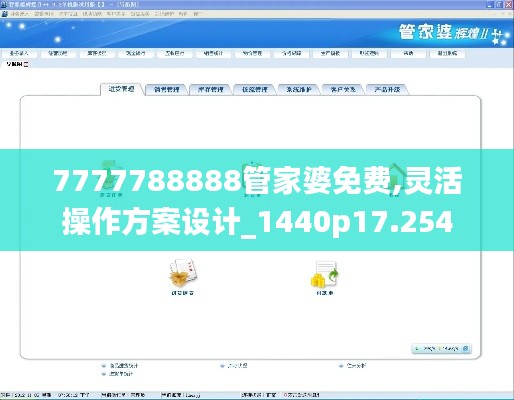Open the first menu in the menu bar
The height and width of the screenshot is (400, 514).
tap(19, 14)
